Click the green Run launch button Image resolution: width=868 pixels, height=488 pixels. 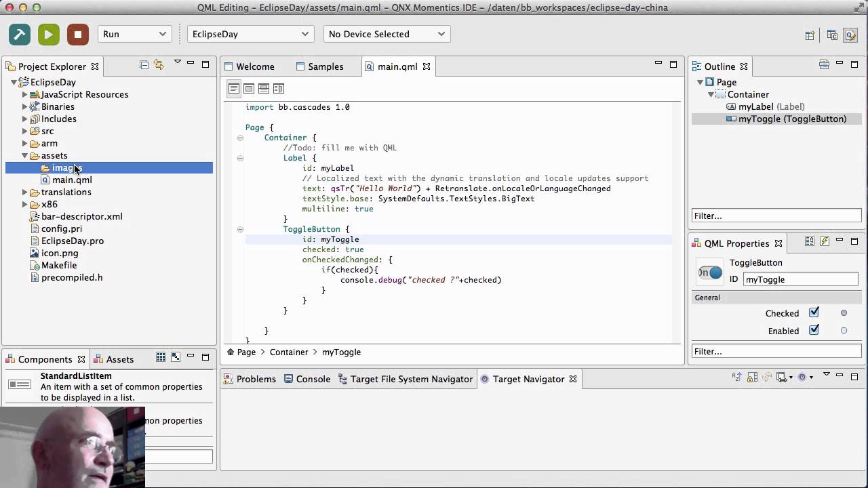[49, 34]
